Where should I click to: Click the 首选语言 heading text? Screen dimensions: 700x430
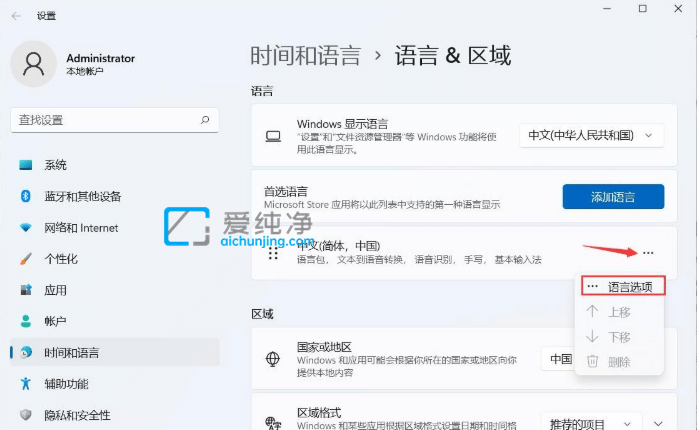click(286, 192)
